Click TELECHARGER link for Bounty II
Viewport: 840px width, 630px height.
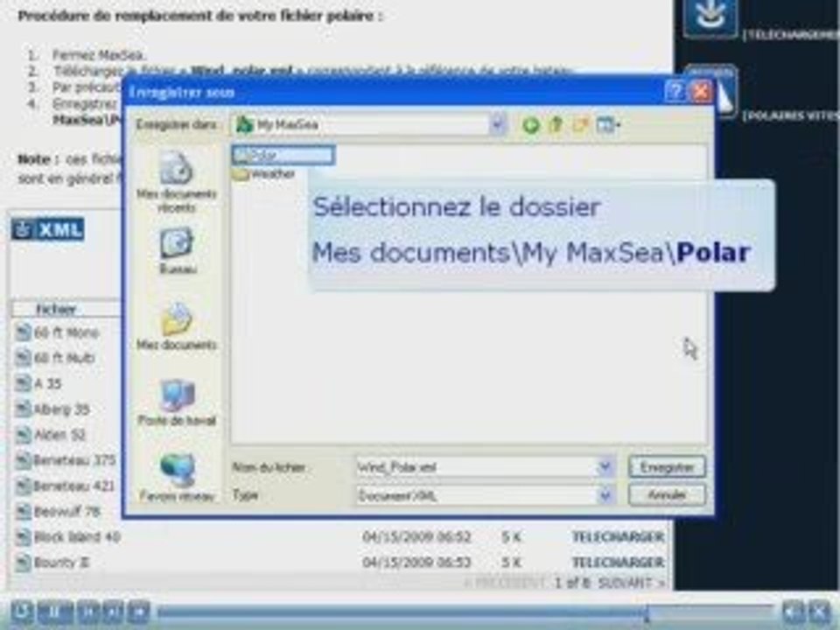tap(619, 563)
